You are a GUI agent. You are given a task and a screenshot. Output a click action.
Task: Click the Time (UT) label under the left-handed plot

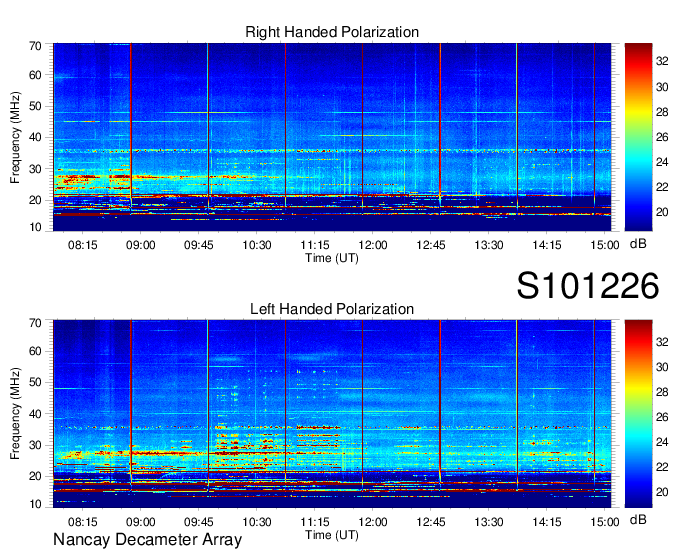click(332, 535)
